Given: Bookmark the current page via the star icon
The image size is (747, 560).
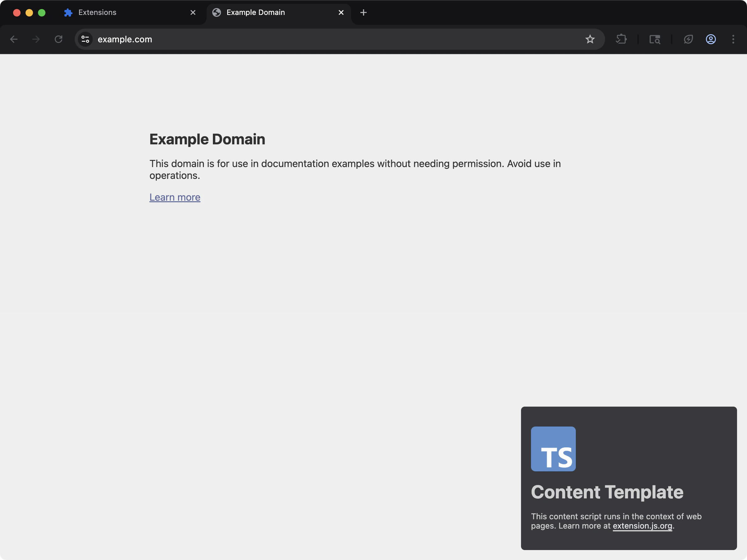Looking at the screenshot, I should click(590, 39).
